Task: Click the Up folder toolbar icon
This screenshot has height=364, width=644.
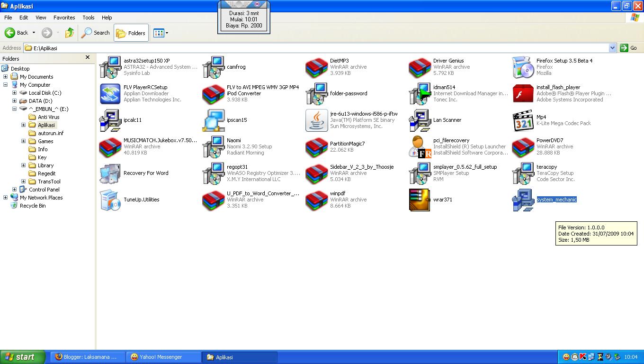Action: 70,33
